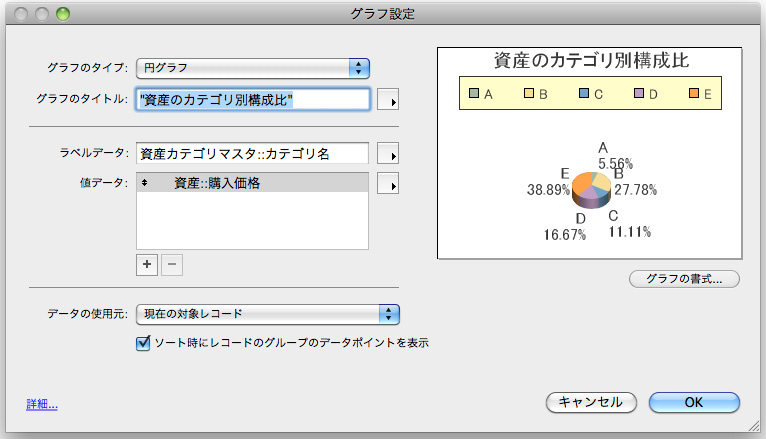Click the legend color swatch for A

coord(475,95)
